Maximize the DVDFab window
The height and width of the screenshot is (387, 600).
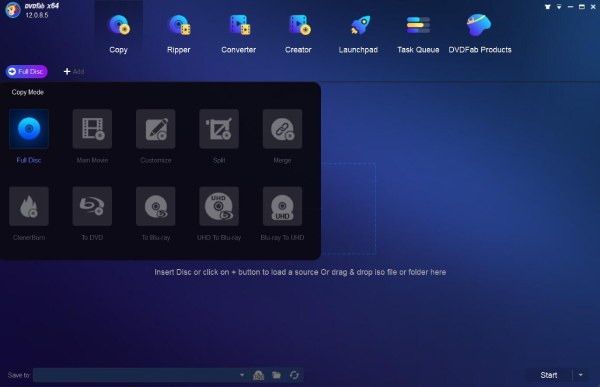(x=582, y=7)
